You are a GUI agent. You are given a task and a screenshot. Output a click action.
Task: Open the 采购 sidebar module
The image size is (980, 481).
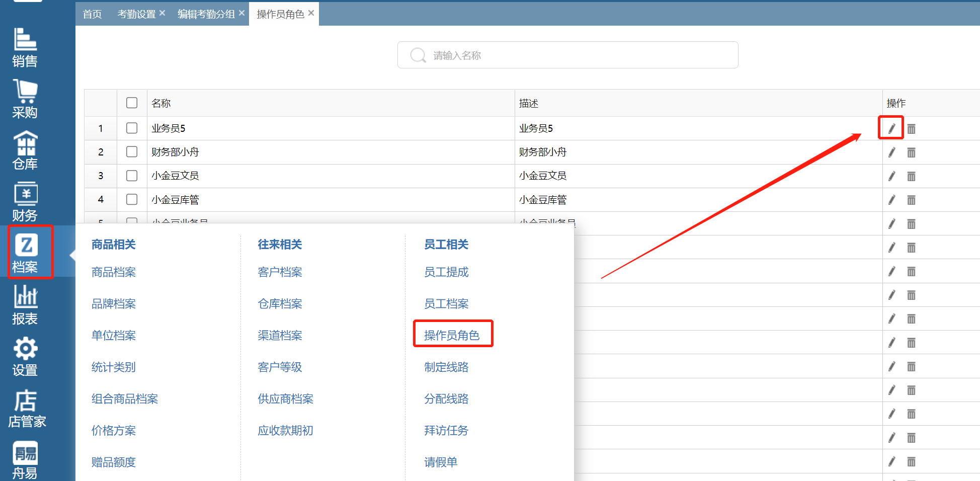point(25,99)
